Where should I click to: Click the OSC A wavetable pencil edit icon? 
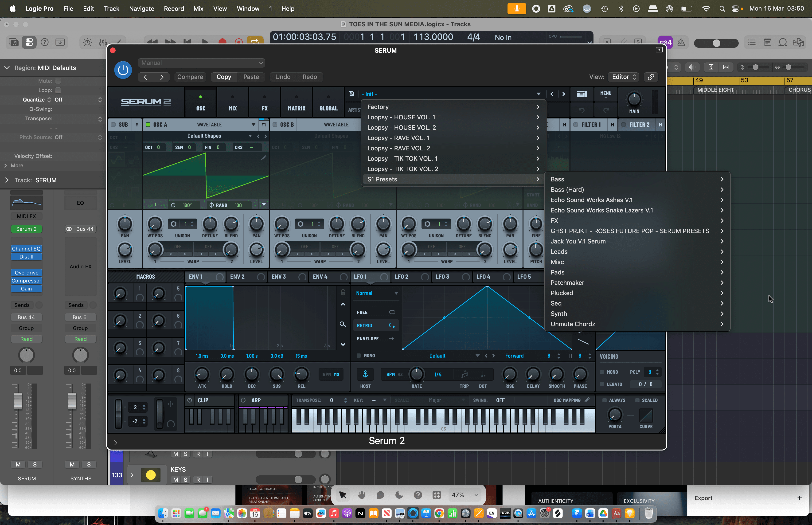click(x=264, y=158)
